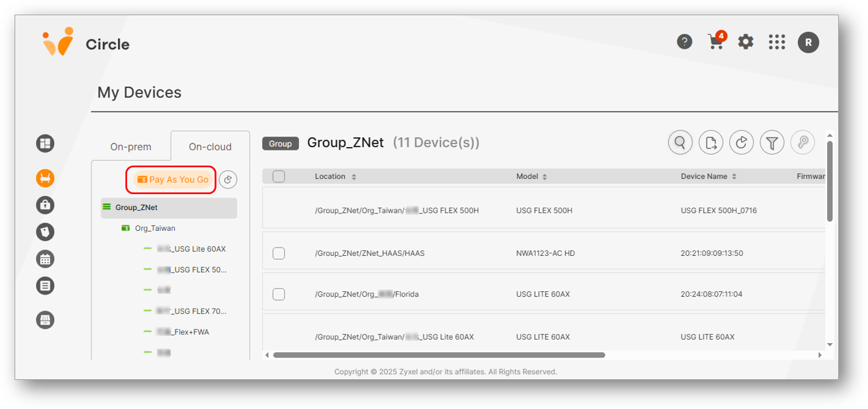Click the Pay As You Go button
Screen dimensions: 868x409
[x=172, y=180]
